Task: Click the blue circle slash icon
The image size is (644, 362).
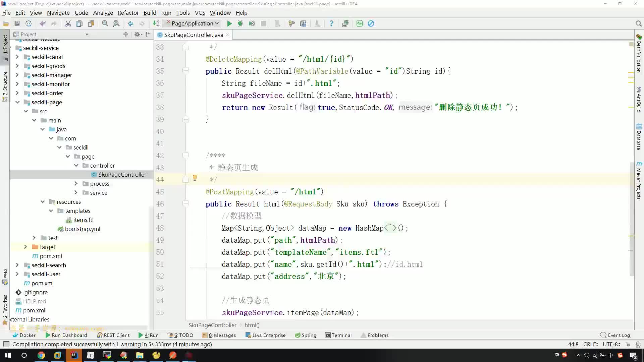Action: (371, 23)
